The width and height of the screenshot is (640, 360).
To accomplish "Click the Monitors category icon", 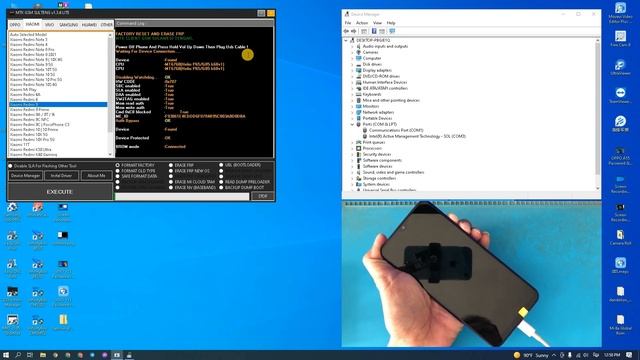I will pos(359,106).
